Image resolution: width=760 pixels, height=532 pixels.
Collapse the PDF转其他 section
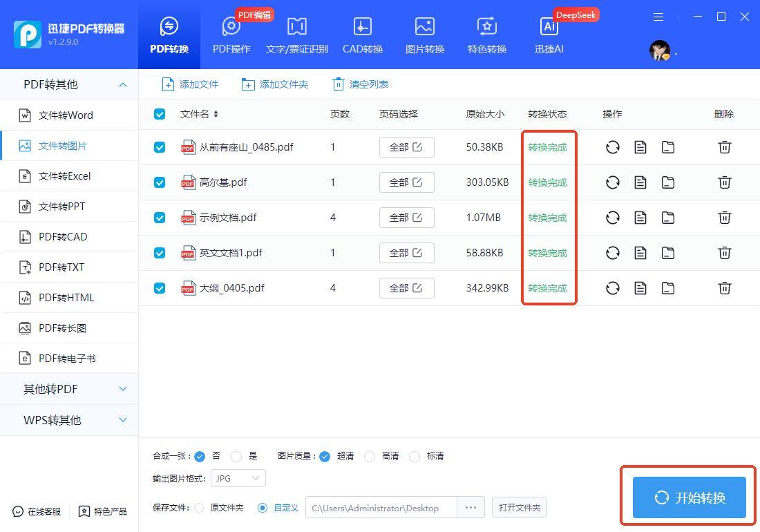pos(123,84)
